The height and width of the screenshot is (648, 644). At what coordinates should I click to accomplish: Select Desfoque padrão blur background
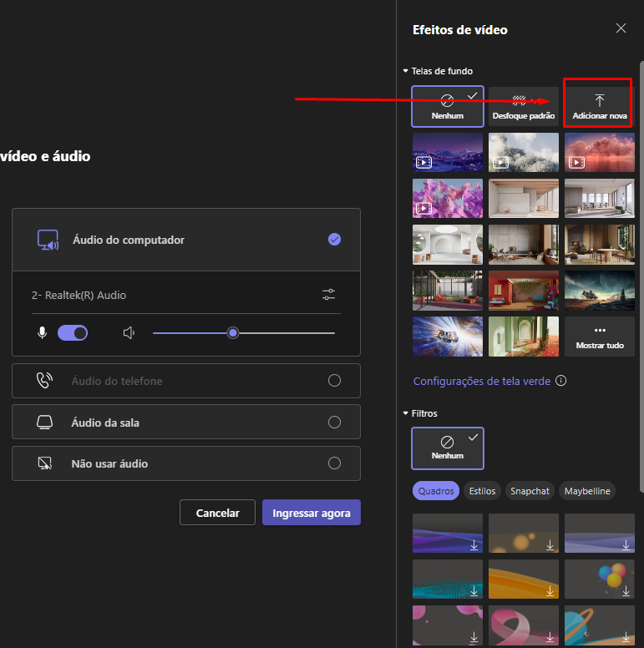click(523, 106)
